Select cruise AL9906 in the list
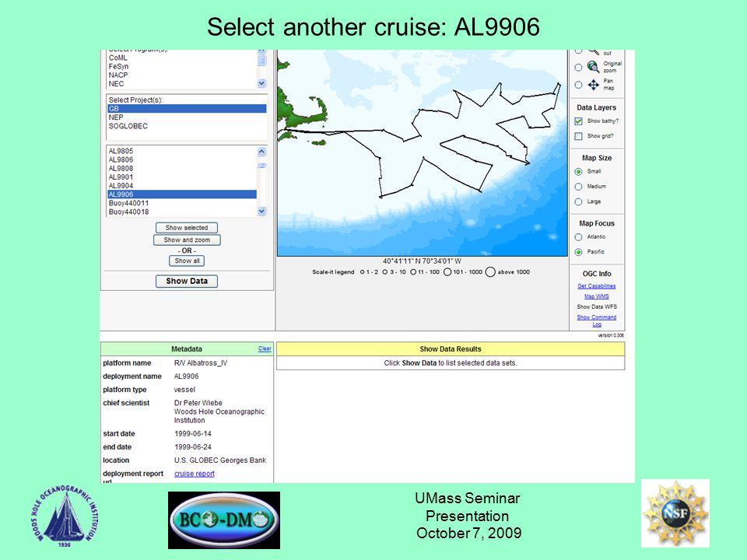Screen dimensions: 747x560 [x=182, y=194]
